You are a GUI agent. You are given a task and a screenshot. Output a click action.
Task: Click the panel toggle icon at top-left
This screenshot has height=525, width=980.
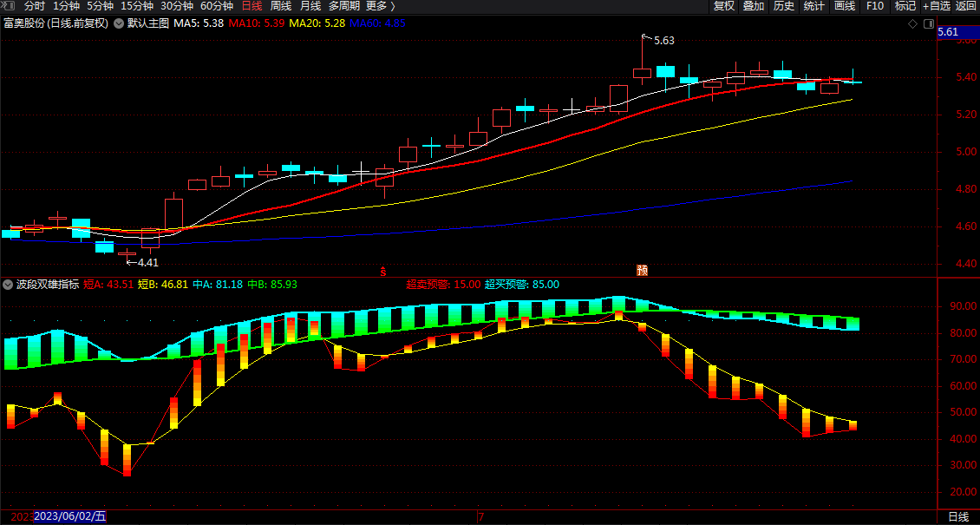pyautogui.click(x=6, y=6)
